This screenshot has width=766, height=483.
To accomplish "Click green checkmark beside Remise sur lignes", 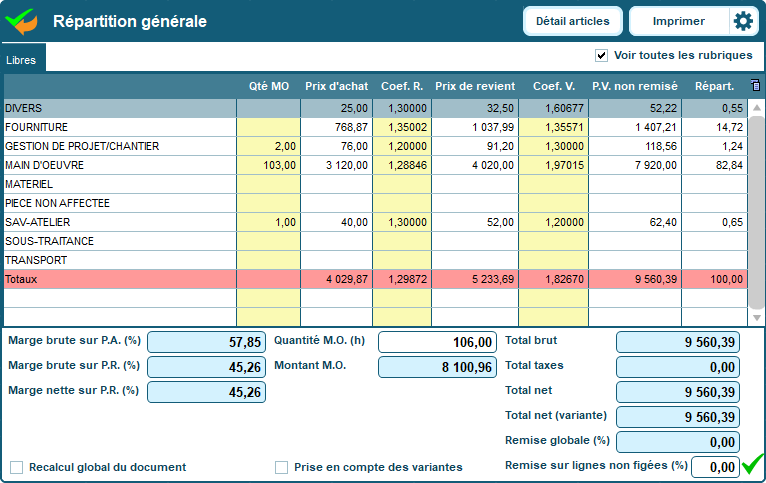I will 752,465.
